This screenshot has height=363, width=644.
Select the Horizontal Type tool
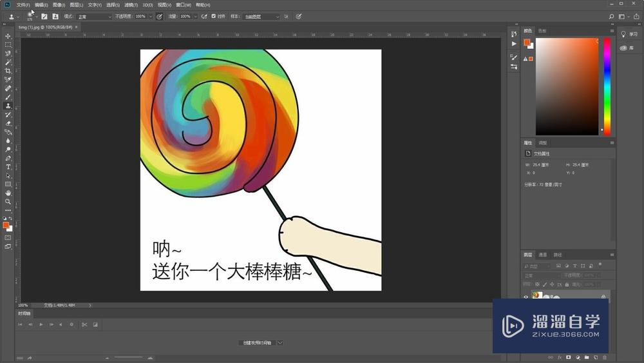click(x=8, y=167)
